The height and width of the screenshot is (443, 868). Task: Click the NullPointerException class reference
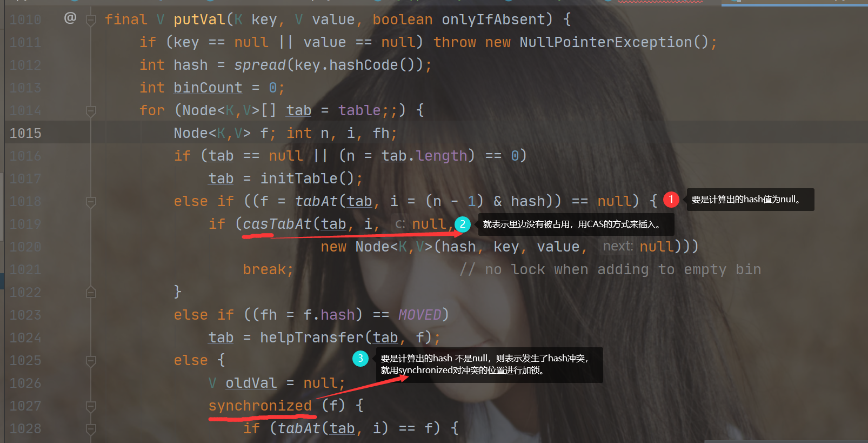tap(606, 42)
